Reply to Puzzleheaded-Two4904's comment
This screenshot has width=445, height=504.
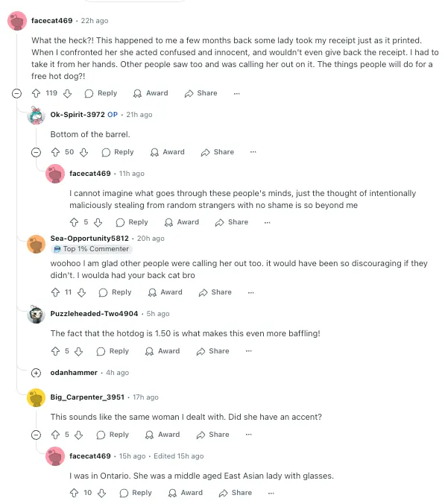(x=113, y=351)
